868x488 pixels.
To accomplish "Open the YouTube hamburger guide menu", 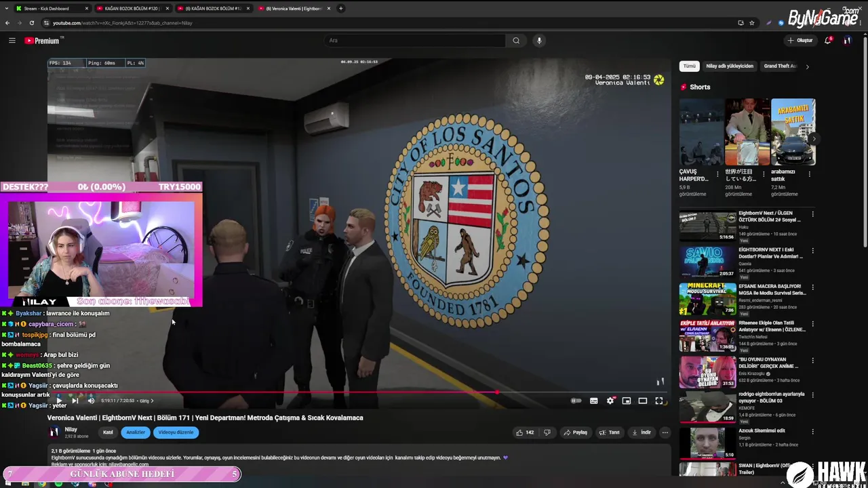I will pos(12,41).
